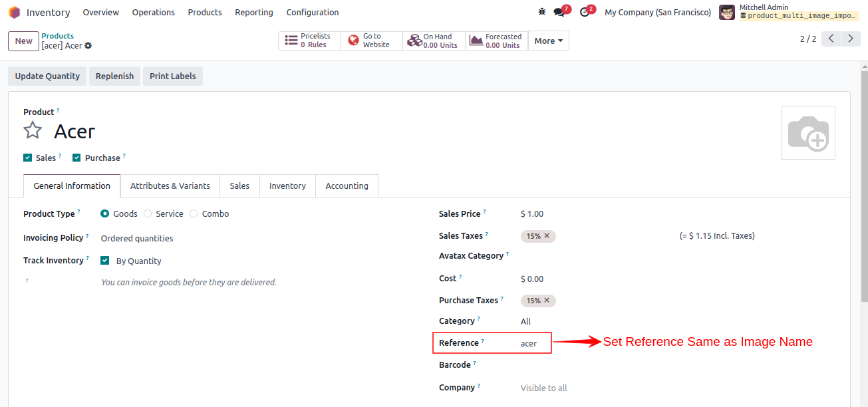
Task: Show help tooltip for Track Inventory
Action: click(88, 259)
